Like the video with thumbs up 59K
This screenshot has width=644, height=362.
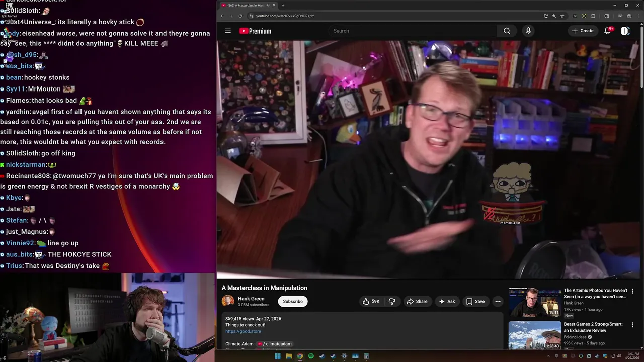point(371,302)
